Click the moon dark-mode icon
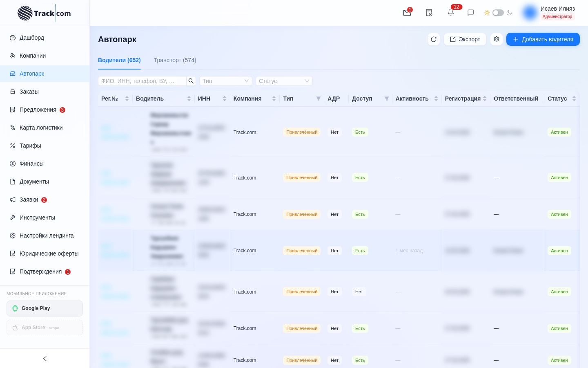The image size is (588, 368). pos(509,13)
